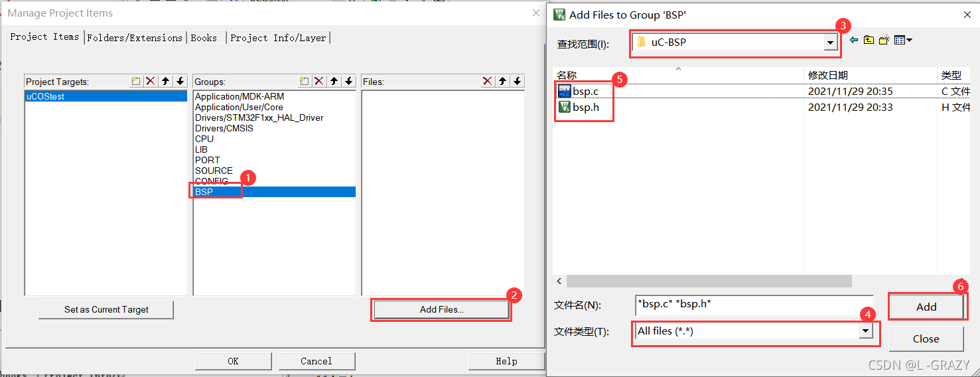Open Help in Manage Project Items

(x=506, y=361)
